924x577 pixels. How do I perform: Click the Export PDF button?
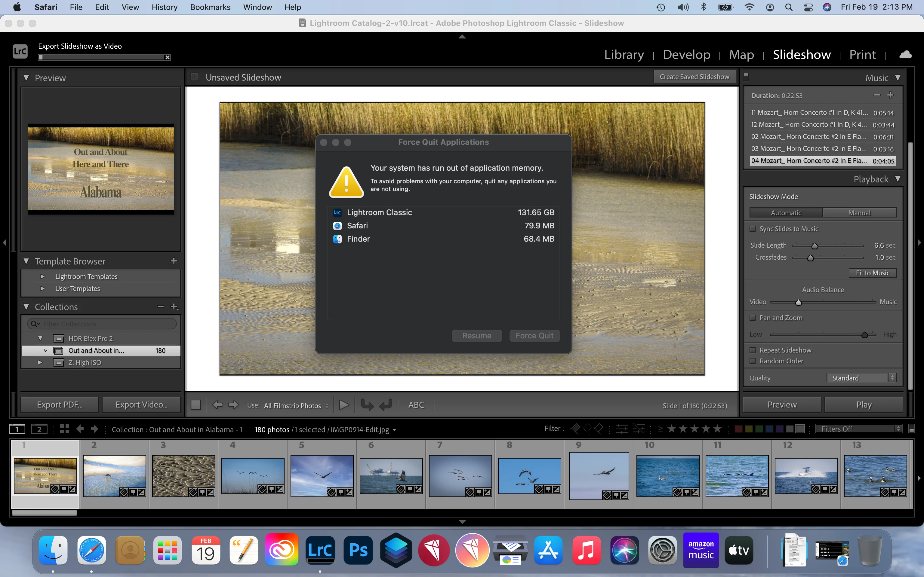click(60, 405)
